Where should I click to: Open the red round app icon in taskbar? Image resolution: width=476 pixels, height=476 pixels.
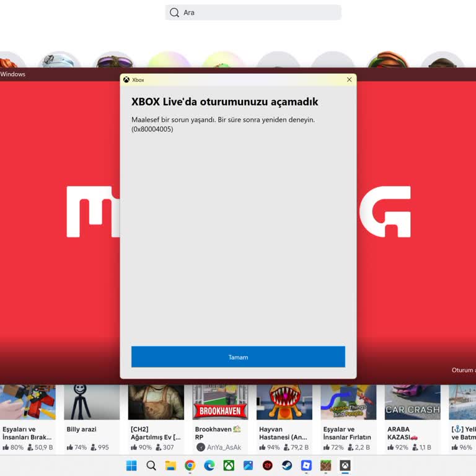point(268,465)
